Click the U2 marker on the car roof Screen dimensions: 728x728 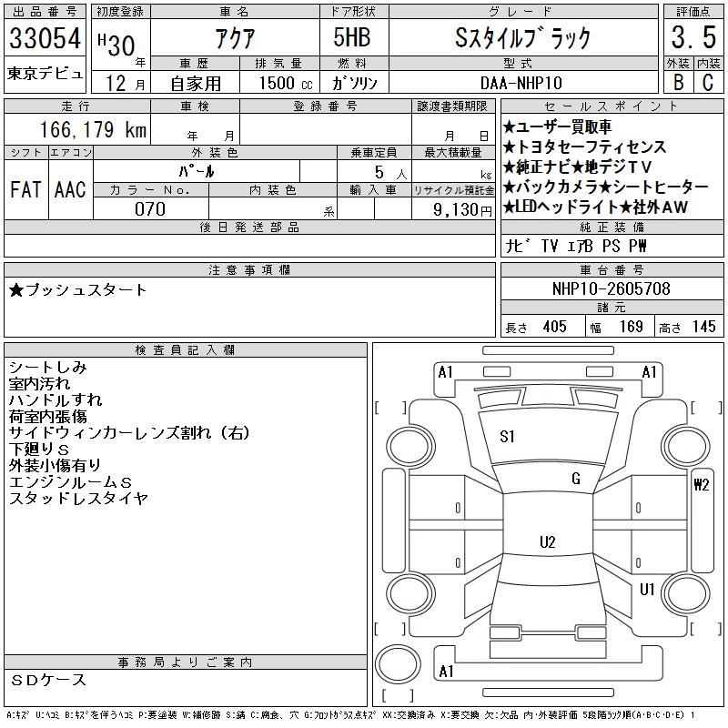pyautogui.click(x=547, y=542)
